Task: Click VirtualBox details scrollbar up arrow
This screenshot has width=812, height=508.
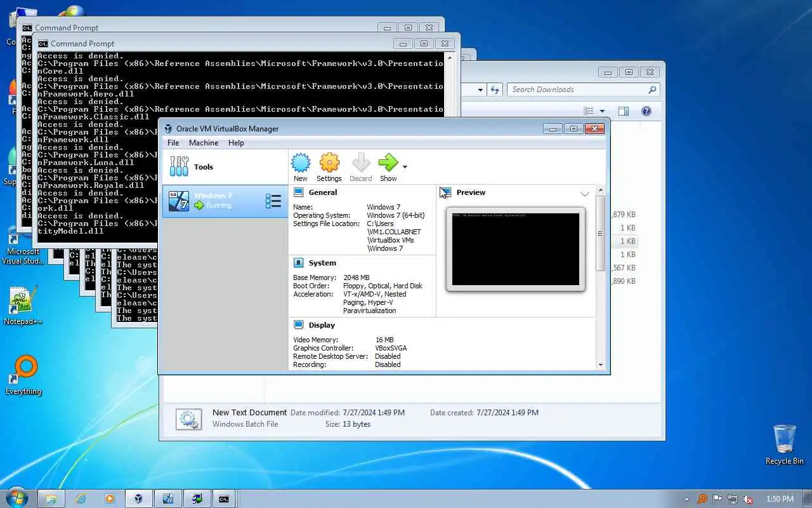Action: point(600,190)
